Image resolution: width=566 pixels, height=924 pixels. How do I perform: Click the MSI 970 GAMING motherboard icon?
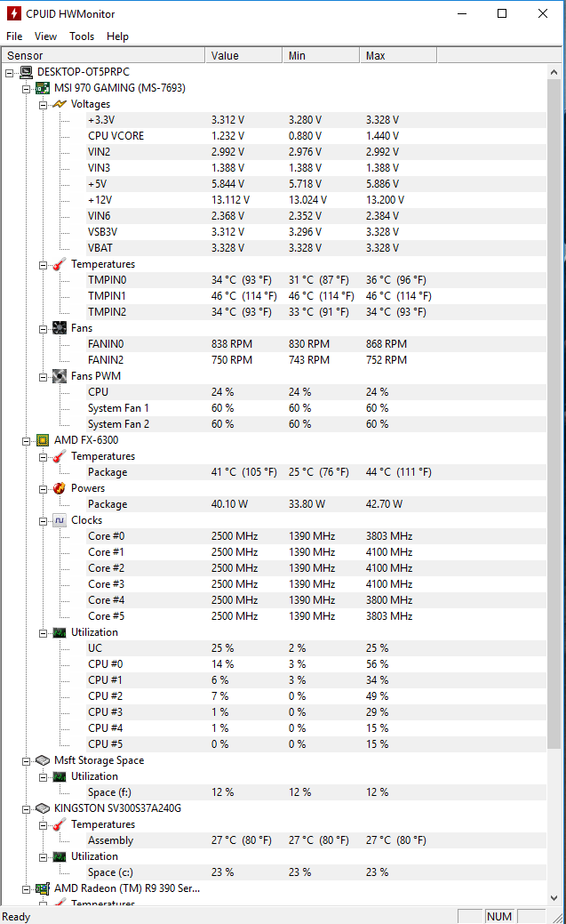[x=43, y=88]
